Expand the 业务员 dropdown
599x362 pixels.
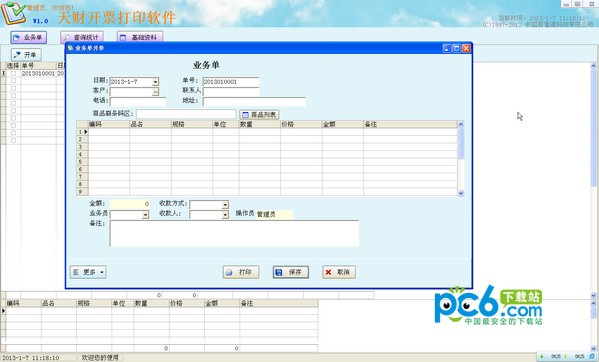[x=145, y=215]
